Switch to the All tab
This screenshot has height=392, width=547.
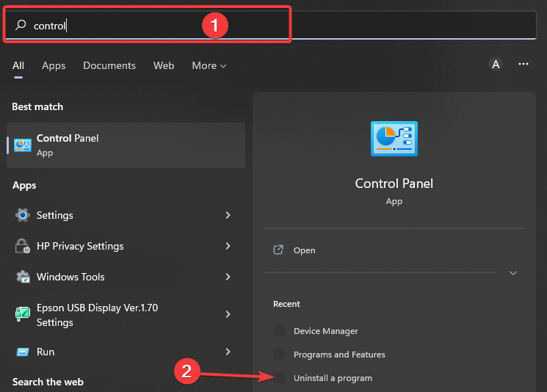point(18,65)
